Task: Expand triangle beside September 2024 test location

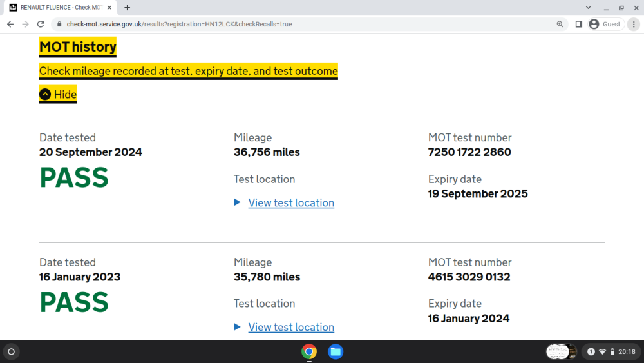Action: (237, 202)
